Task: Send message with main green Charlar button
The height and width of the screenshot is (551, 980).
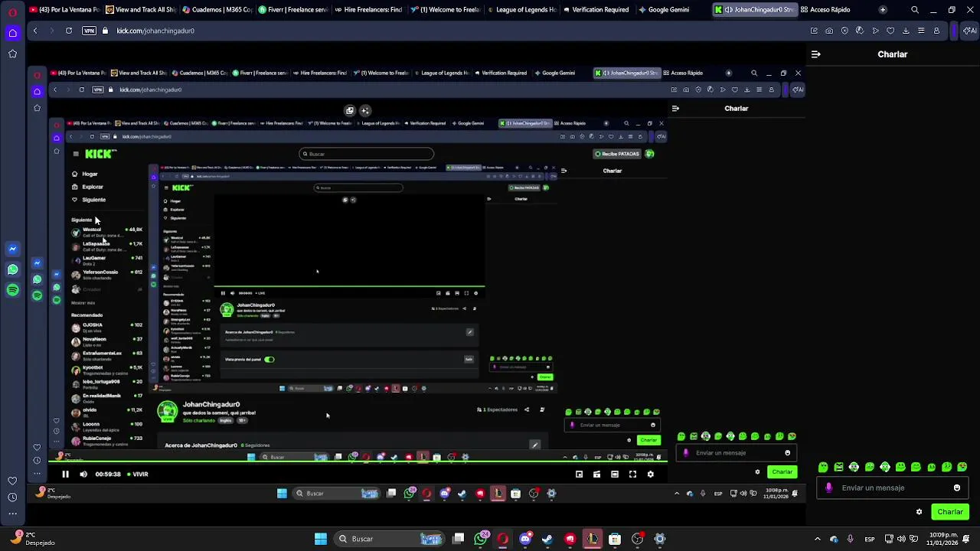Action: pos(950,512)
